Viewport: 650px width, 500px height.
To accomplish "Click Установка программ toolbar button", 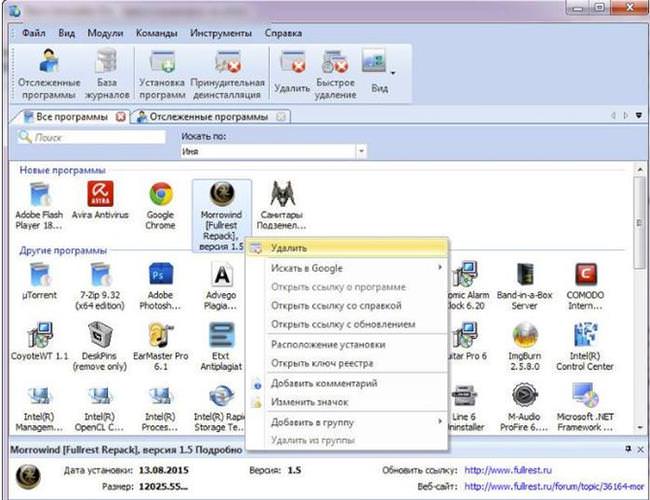I will pyautogui.click(x=162, y=73).
